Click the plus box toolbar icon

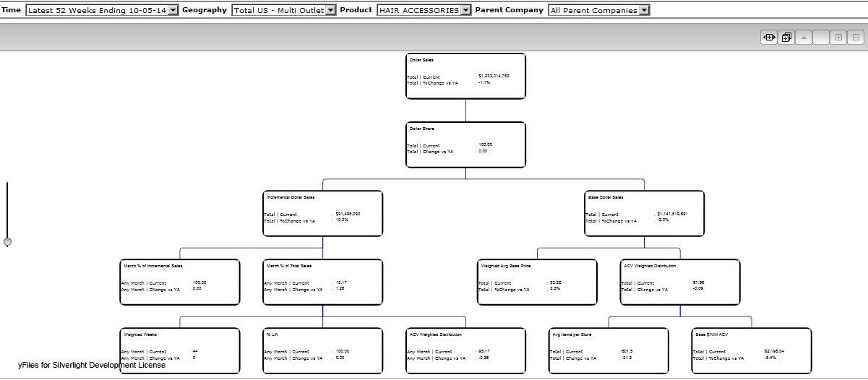(x=838, y=38)
